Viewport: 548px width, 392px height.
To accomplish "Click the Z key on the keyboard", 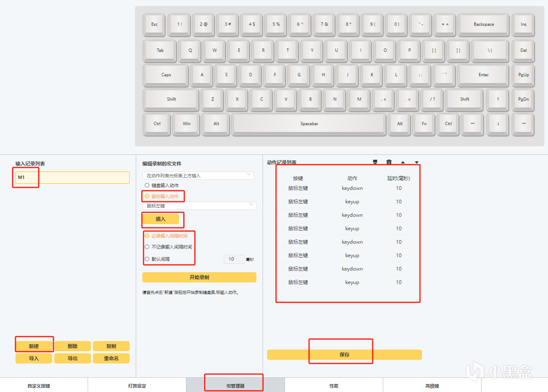I will (212, 99).
